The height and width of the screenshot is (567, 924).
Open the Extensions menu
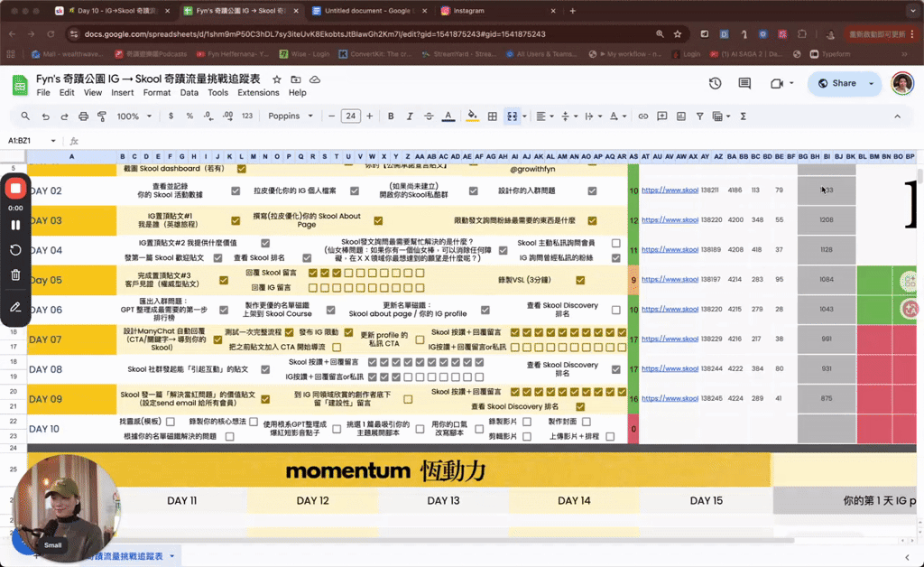pyautogui.click(x=258, y=92)
